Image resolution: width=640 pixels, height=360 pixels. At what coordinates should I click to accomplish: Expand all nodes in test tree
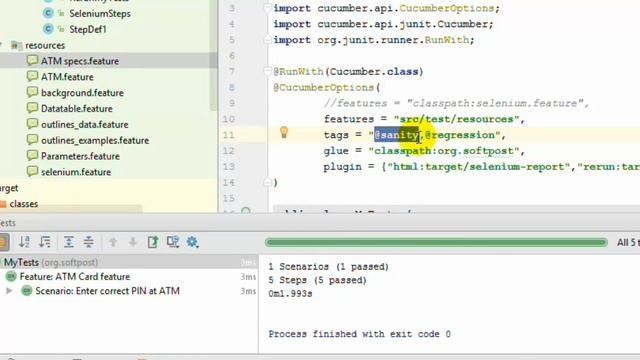(x=69, y=242)
